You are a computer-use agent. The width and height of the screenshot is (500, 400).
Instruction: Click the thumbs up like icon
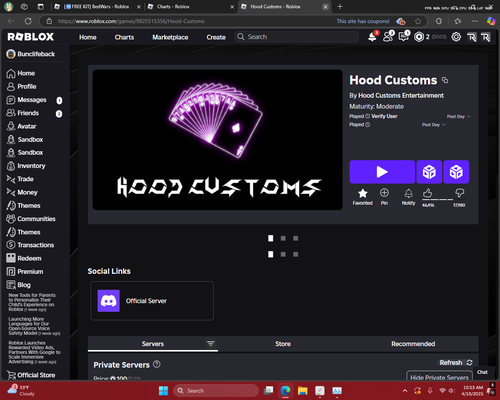pyautogui.click(x=427, y=193)
